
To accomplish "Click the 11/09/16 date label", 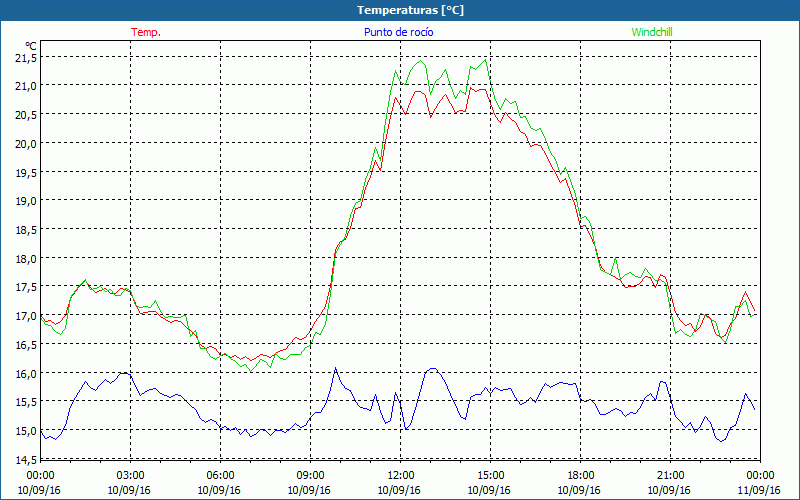I will (759, 490).
